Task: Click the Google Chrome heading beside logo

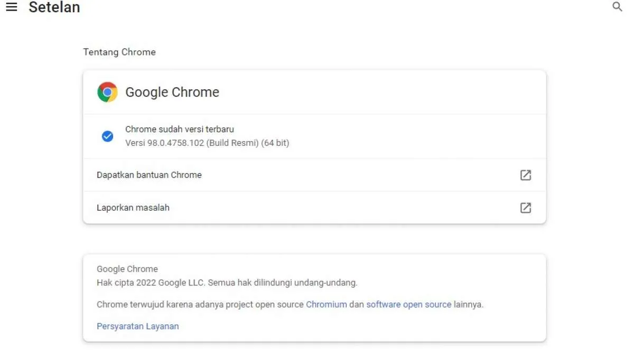Action: click(172, 92)
